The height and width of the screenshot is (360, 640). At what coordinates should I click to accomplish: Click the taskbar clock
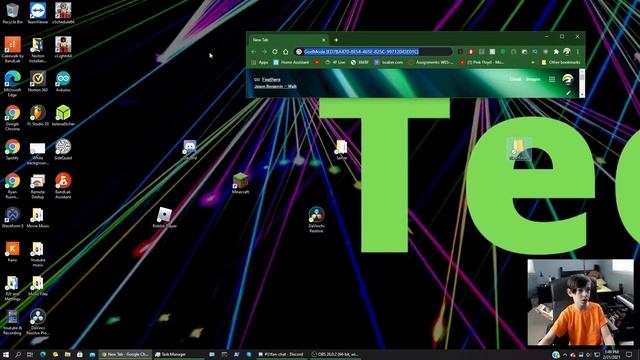coord(611,354)
